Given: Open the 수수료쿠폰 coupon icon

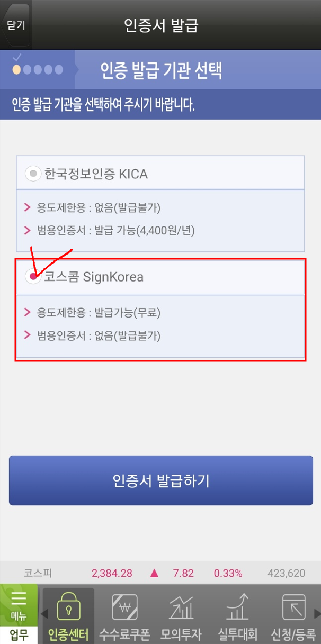Looking at the screenshot, I should [x=125, y=607].
